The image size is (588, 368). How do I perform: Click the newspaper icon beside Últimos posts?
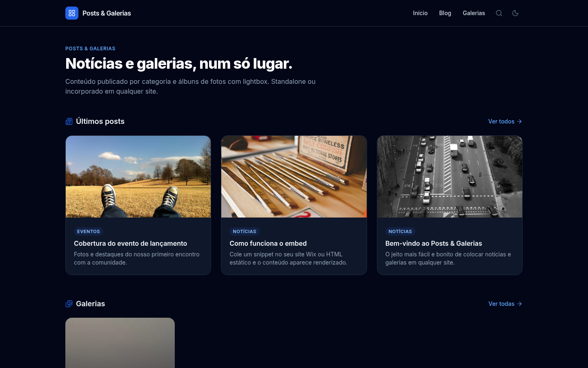pos(69,121)
